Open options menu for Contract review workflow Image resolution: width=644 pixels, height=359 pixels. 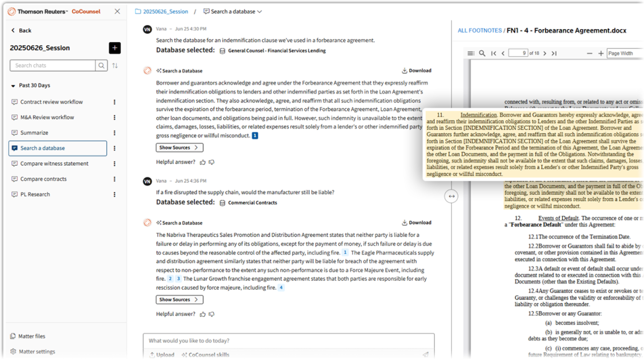point(114,102)
